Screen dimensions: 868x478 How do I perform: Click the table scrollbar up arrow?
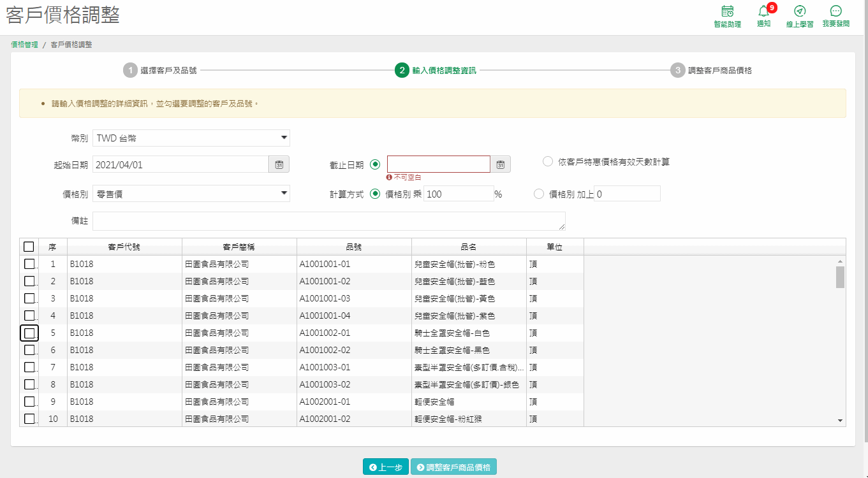(x=840, y=261)
